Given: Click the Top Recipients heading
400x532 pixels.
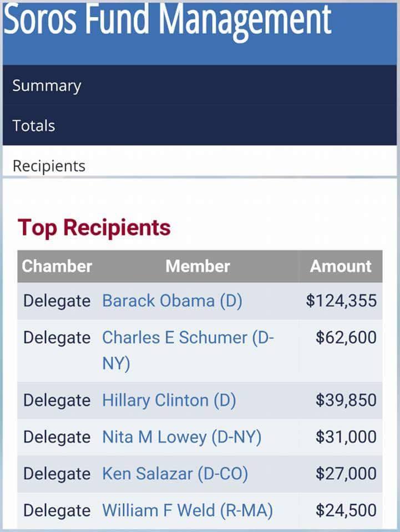Looking at the screenshot, I should click(94, 227).
